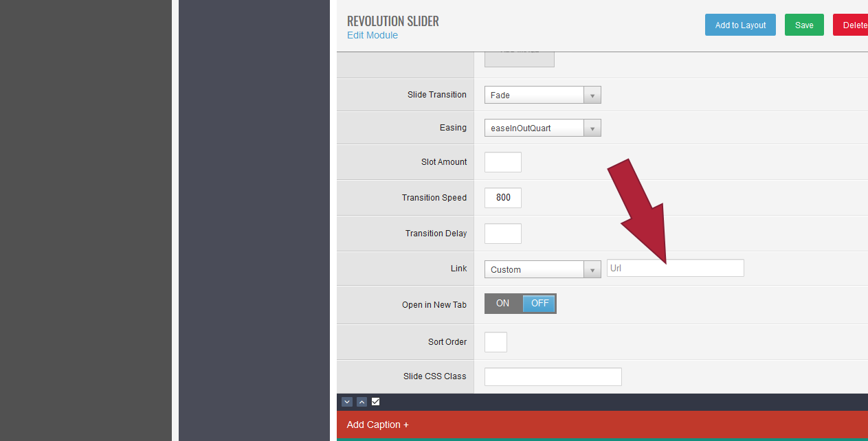Image resolution: width=868 pixels, height=441 pixels.
Task: Click the move slide down chevron icon
Action: (x=347, y=402)
